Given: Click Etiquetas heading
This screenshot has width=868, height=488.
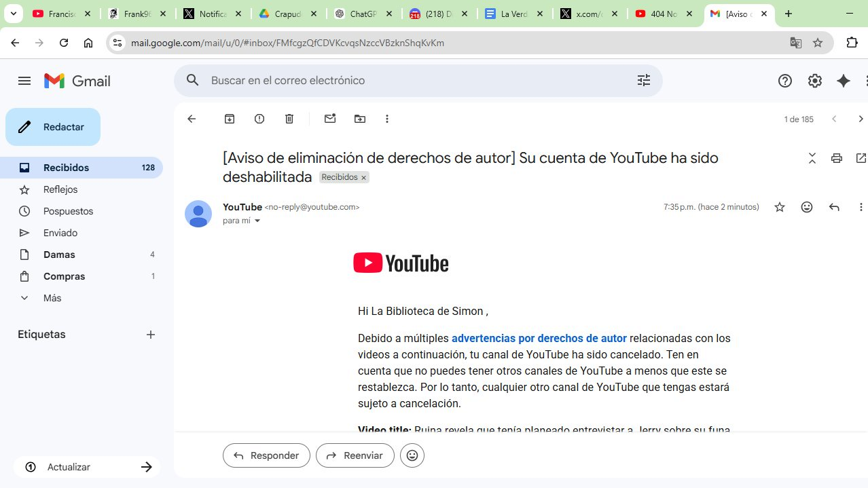Looking at the screenshot, I should pyautogui.click(x=41, y=335).
